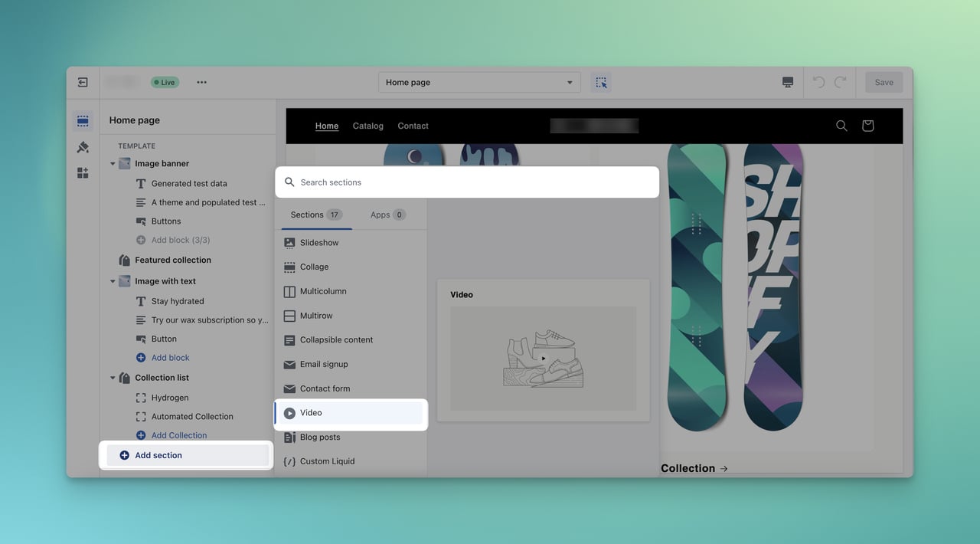
Task: Click the Multirow section icon
Action: [289, 316]
